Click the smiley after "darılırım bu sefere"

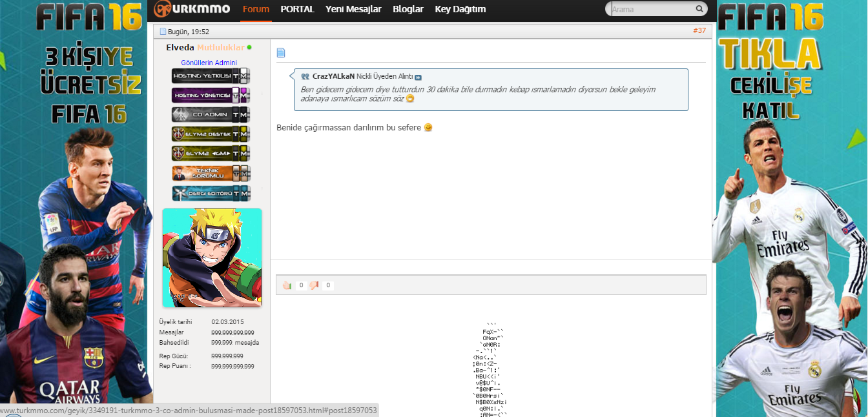coord(428,128)
